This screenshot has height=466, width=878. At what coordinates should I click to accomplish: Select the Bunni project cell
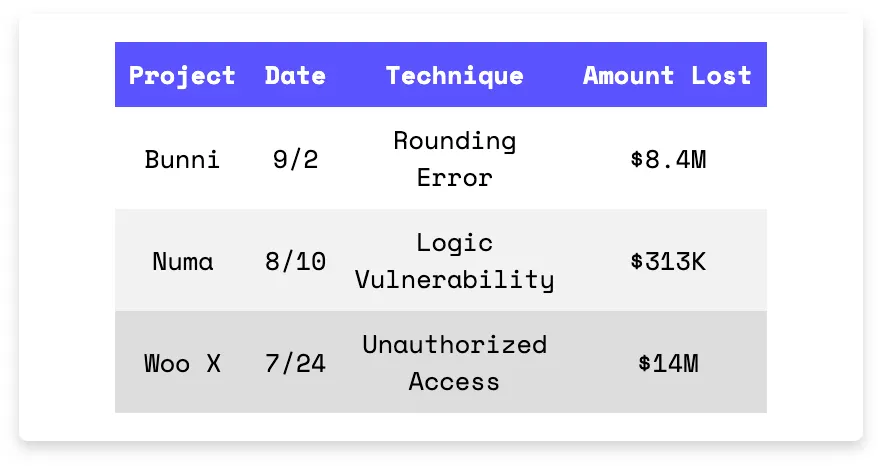pos(182,159)
